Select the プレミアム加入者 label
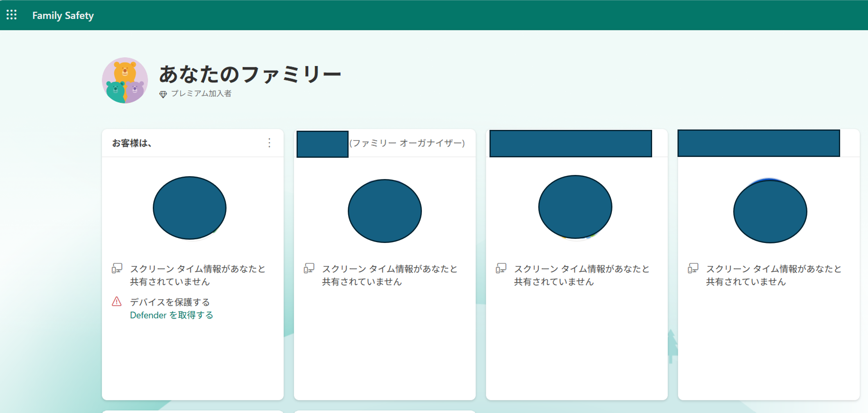868x413 pixels. (201, 94)
